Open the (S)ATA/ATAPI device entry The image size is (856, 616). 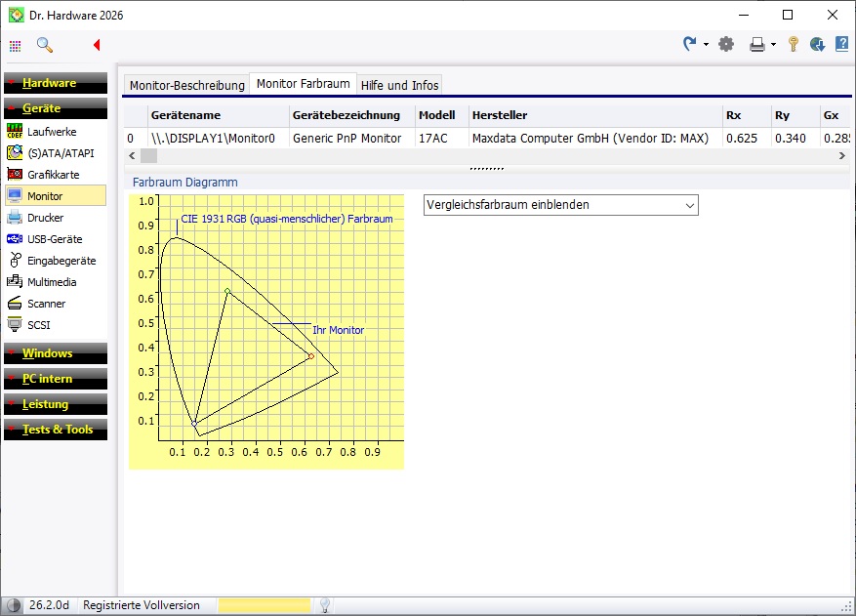pos(55,153)
